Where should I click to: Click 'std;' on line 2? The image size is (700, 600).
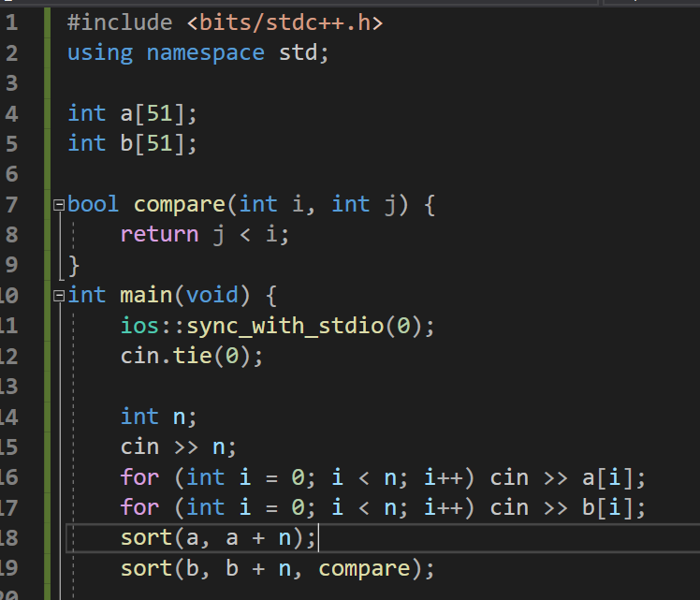pyautogui.click(x=303, y=53)
